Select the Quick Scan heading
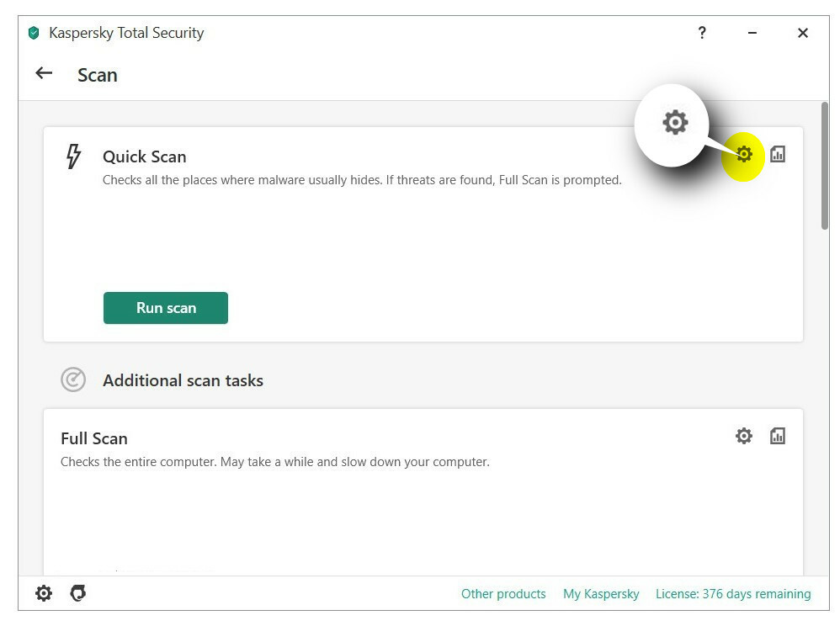Viewport: 840px width, 626px height. tap(145, 156)
